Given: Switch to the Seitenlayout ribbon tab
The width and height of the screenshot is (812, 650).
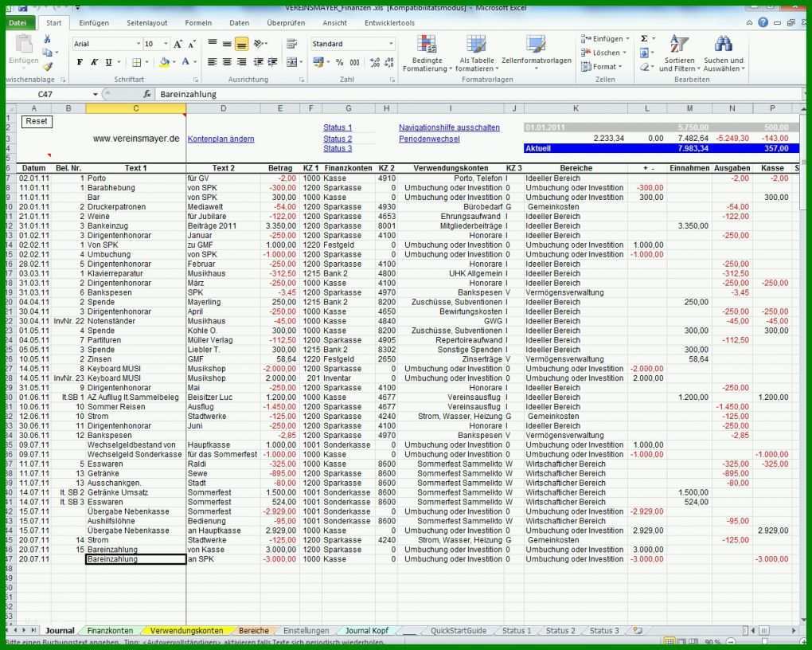Looking at the screenshot, I should [x=147, y=23].
